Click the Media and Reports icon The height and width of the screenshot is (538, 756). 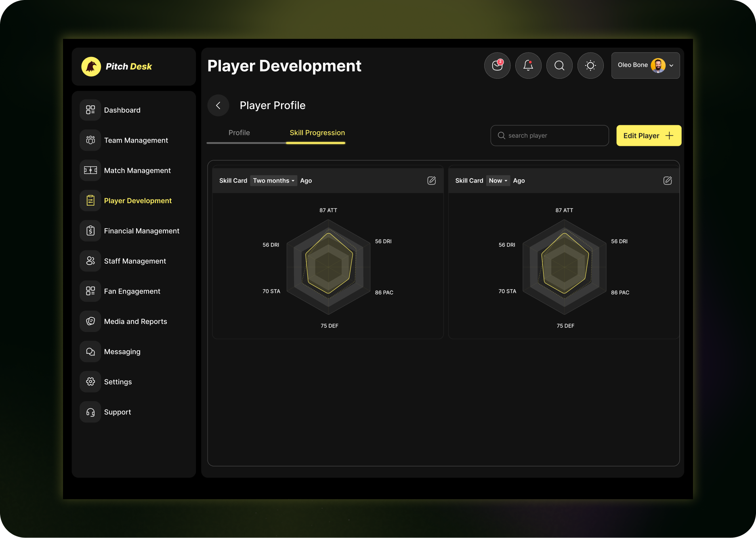[x=90, y=322]
